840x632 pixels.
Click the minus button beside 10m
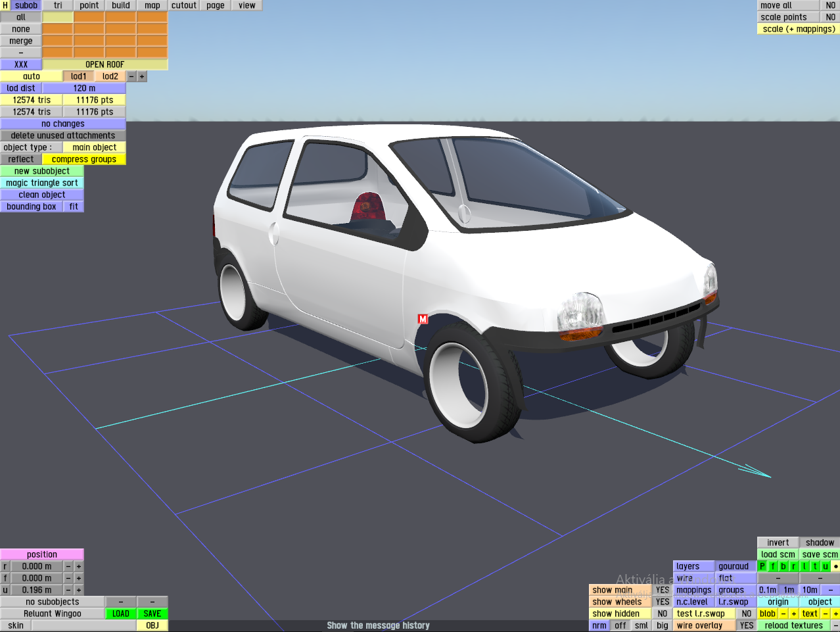[831, 590]
